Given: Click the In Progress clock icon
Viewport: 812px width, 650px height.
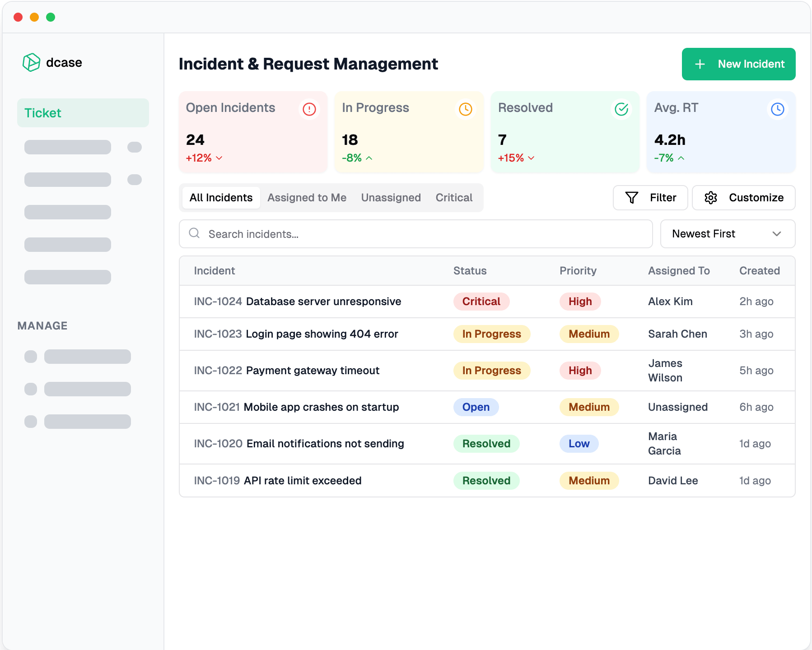Looking at the screenshot, I should (466, 109).
